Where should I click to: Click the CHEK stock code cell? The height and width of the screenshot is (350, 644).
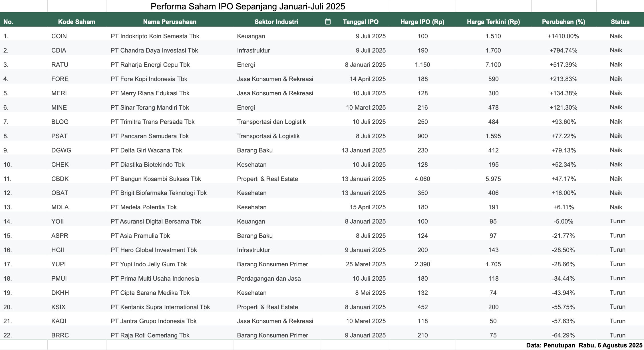pos(60,164)
